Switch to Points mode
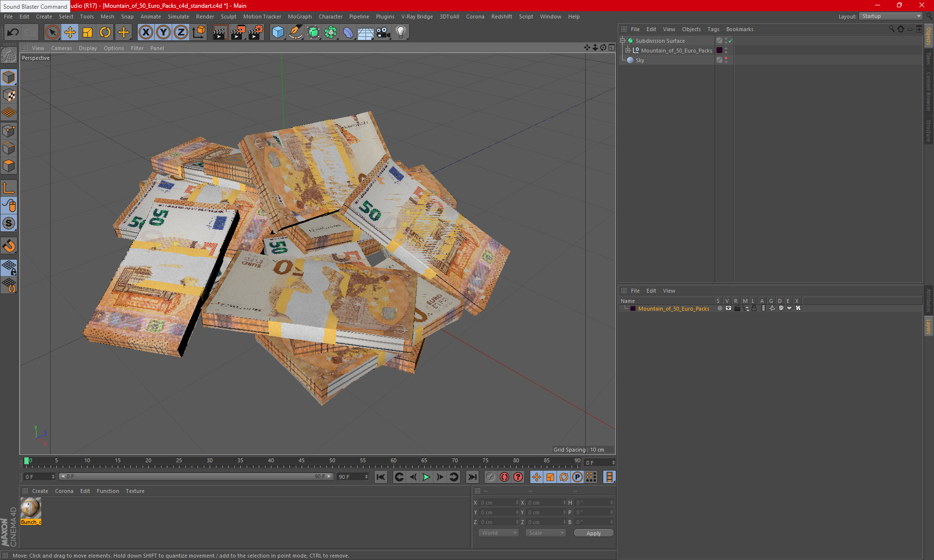This screenshot has height=560, width=934. 9,131
